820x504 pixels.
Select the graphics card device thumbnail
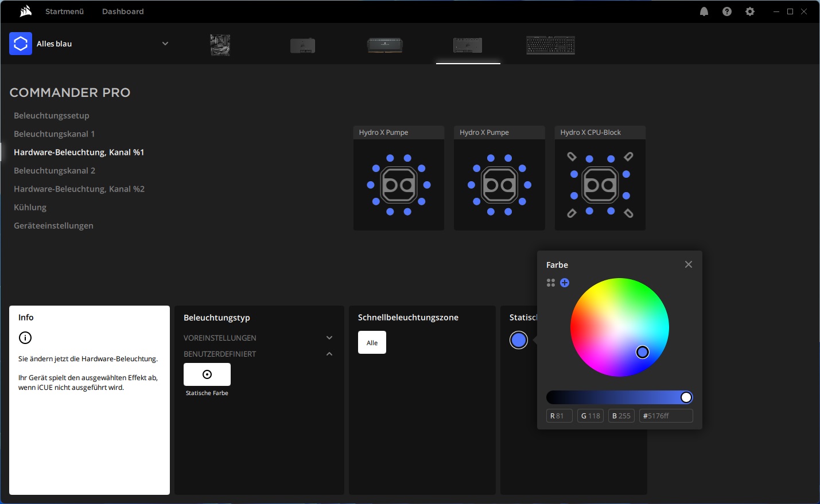tap(303, 45)
